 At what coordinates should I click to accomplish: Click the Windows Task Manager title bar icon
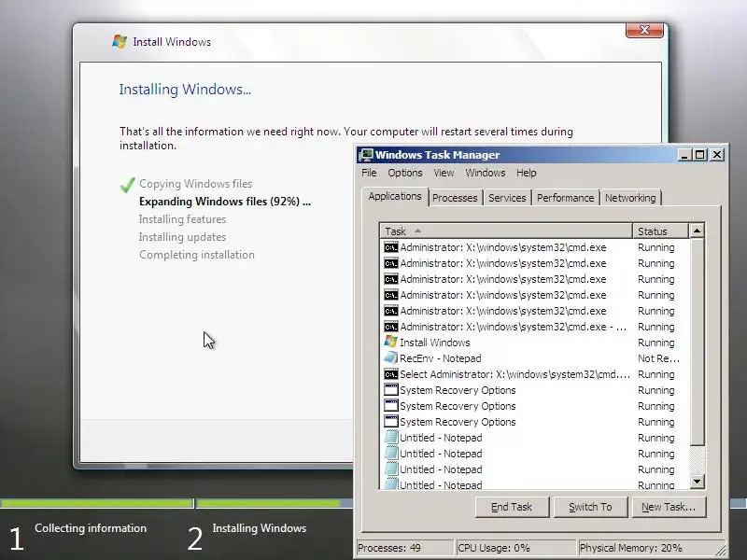click(x=366, y=155)
